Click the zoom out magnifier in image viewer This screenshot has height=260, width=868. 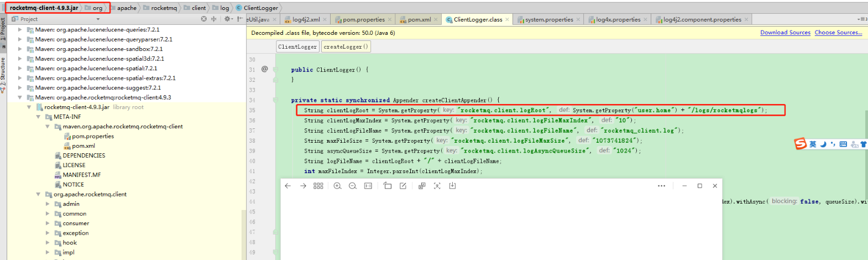click(x=353, y=186)
